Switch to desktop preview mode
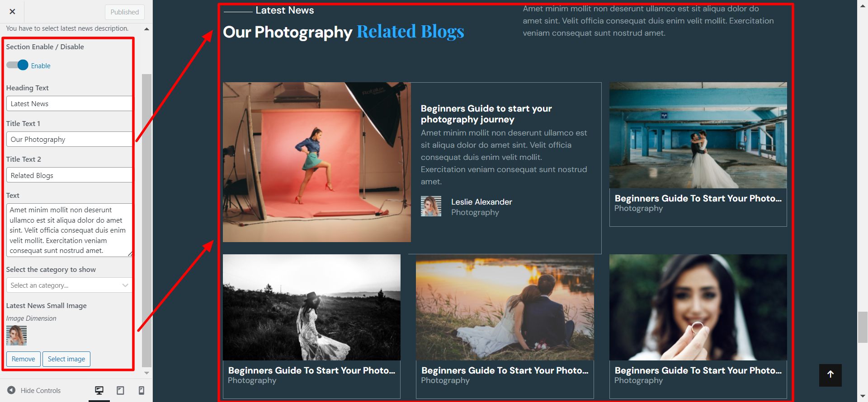Viewport: 868px width, 402px height. coord(99,390)
